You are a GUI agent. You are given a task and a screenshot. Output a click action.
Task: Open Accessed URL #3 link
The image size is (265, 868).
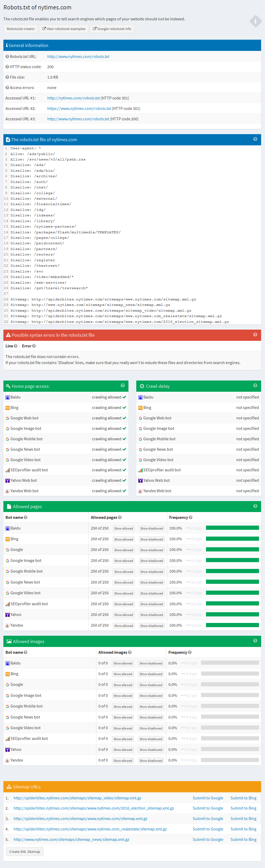[78, 119]
